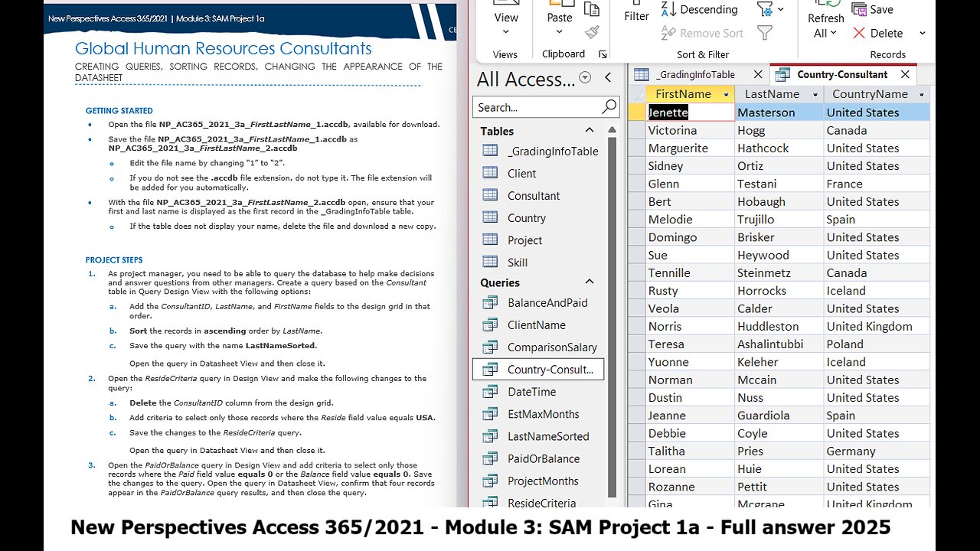Image resolution: width=980 pixels, height=551 pixels.
Task: Close the Country-Consultant tab
Action: [x=905, y=74]
